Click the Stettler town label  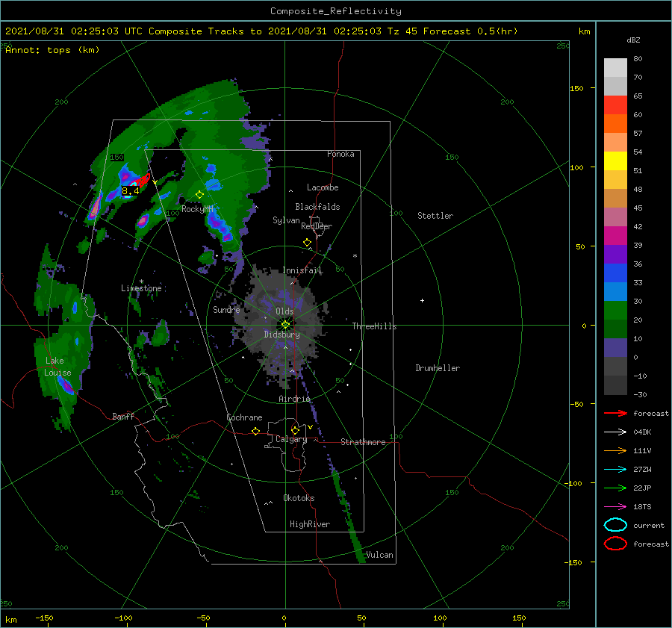click(x=435, y=216)
